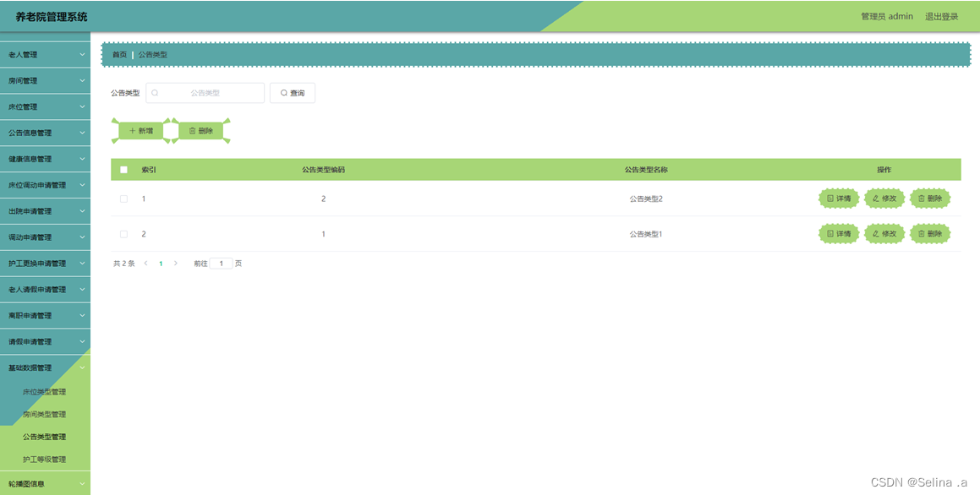980x495 pixels.
Task: Toggle the select-all checkbox in the table header
Action: [123, 170]
